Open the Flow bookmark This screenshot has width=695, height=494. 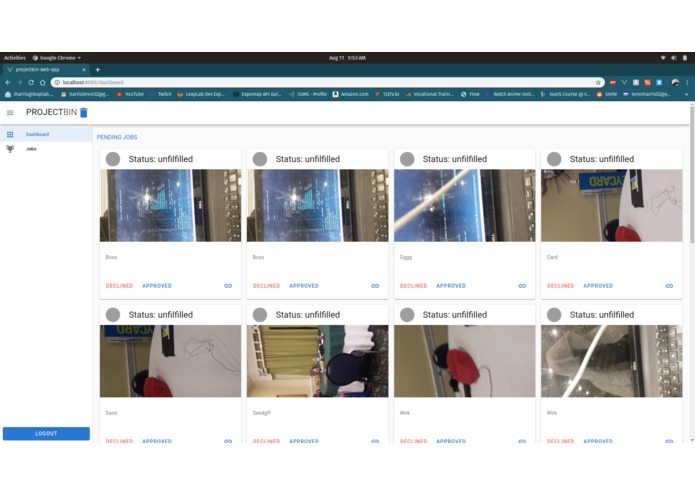tap(470, 94)
